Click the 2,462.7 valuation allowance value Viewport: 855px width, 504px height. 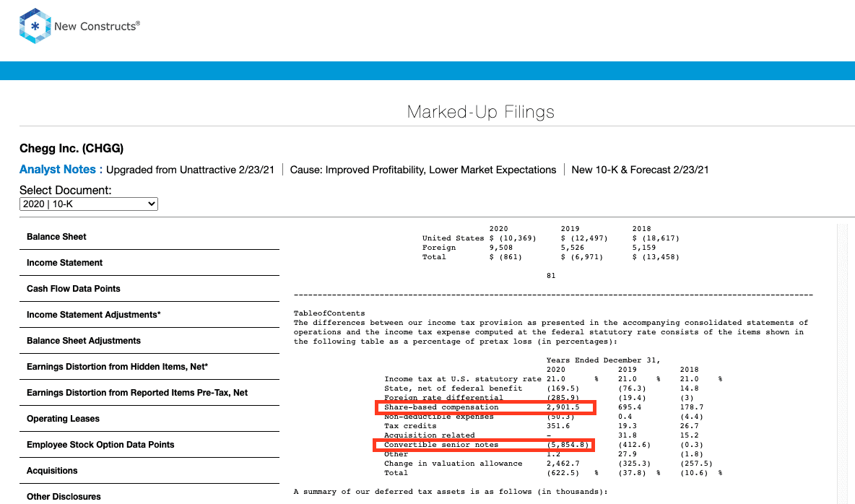[x=563, y=464]
